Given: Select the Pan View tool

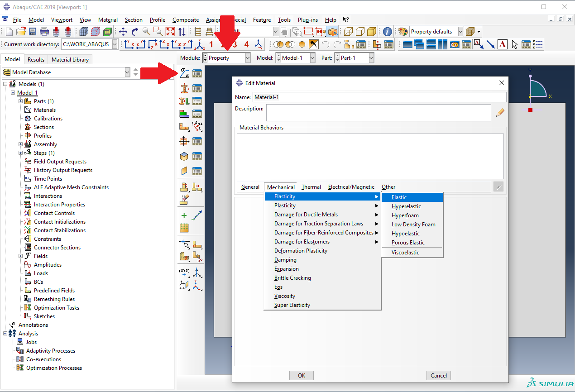Looking at the screenshot, I should tap(123, 32).
